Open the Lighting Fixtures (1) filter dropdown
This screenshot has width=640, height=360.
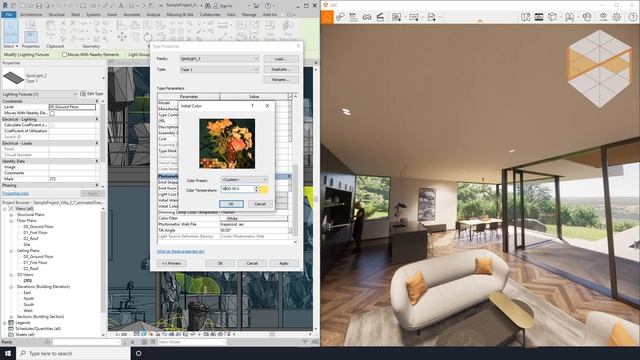pyautogui.click(x=40, y=94)
